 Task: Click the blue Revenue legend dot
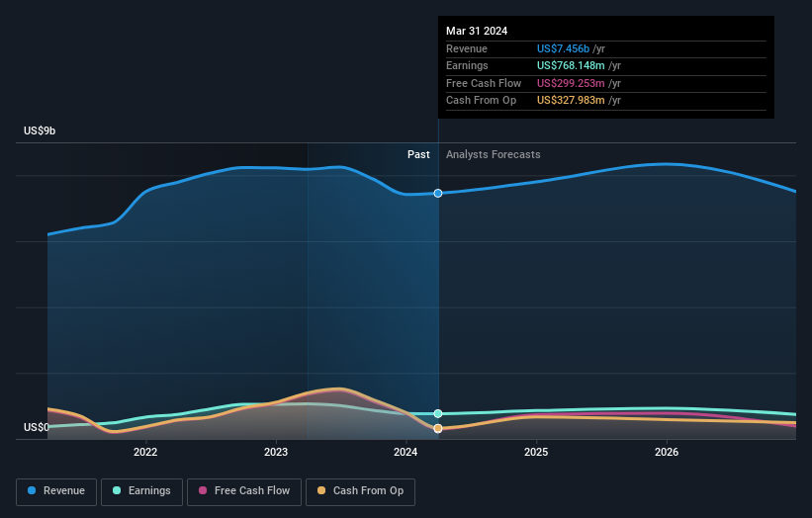pyautogui.click(x=32, y=490)
